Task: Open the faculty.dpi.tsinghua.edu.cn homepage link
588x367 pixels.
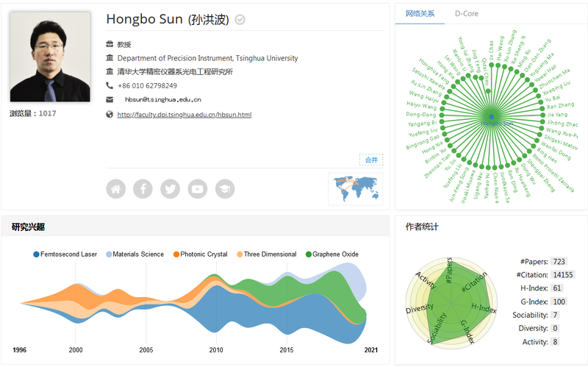Action: pyautogui.click(x=184, y=115)
